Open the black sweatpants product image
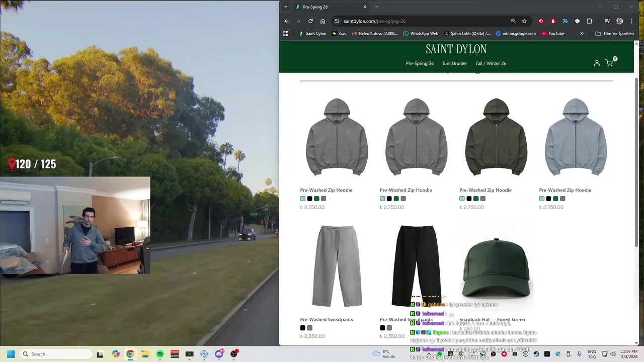This screenshot has width=644, height=362. click(416, 265)
